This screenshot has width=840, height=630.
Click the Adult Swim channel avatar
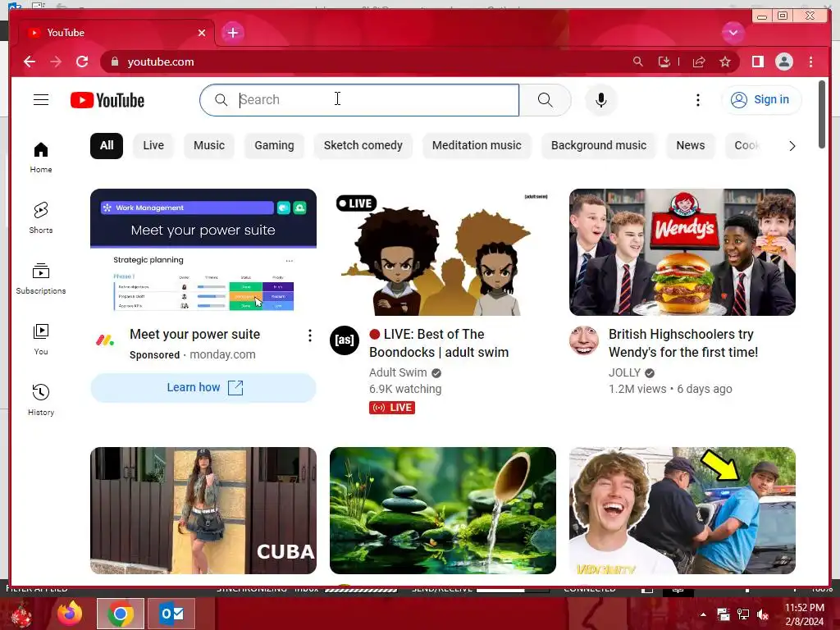(x=344, y=340)
